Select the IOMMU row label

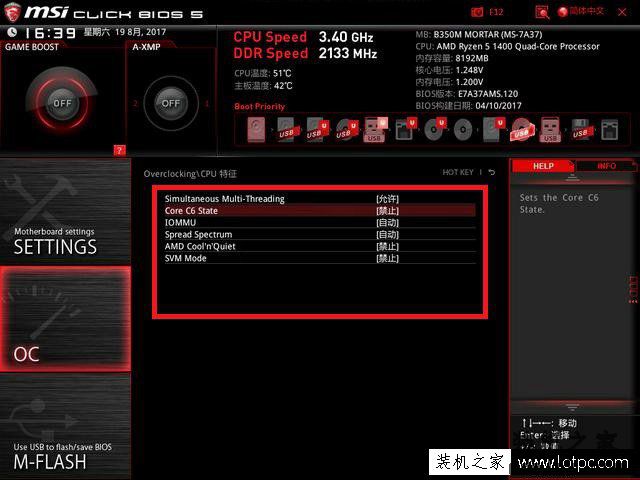coord(180,222)
